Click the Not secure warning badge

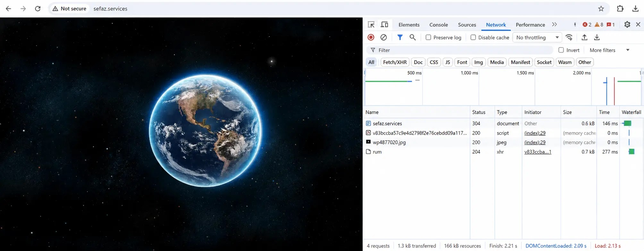[x=70, y=9]
